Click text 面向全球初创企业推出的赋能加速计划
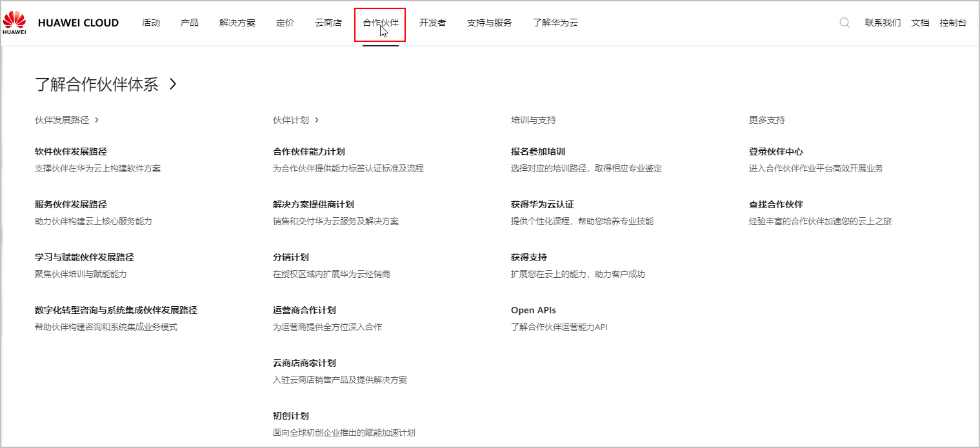The image size is (980, 448). [x=344, y=433]
